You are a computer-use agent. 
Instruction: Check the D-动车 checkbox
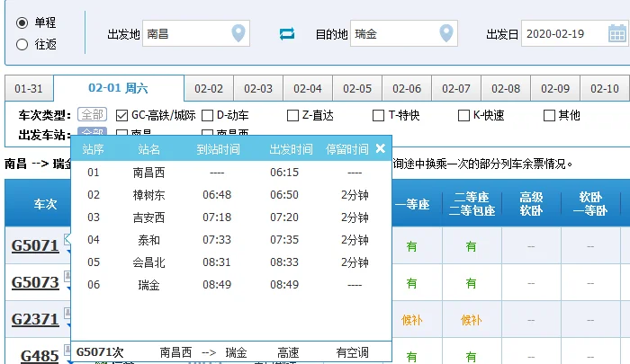tap(207, 116)
